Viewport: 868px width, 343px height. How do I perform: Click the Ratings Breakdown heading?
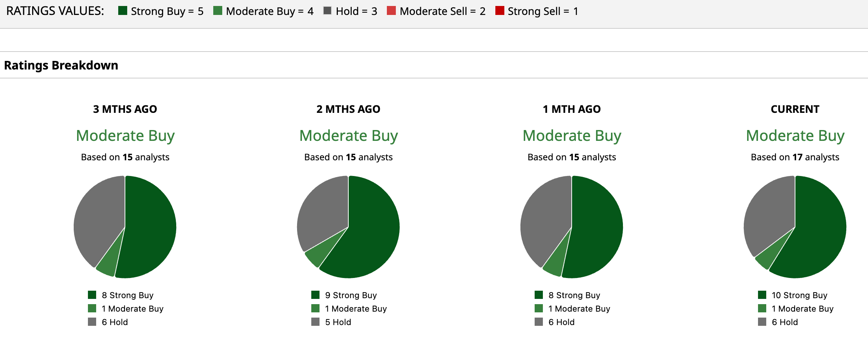[x=61, y=65]
